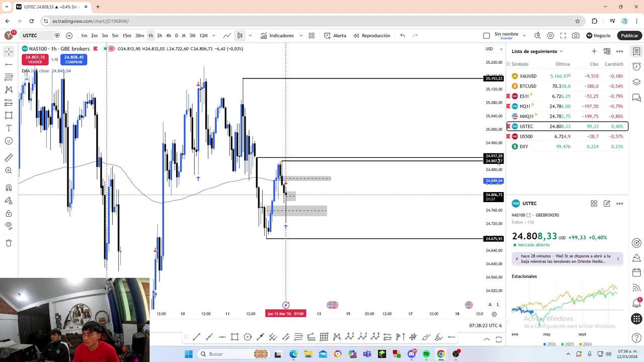Toggle magnet mode in left toolbar

9,188
